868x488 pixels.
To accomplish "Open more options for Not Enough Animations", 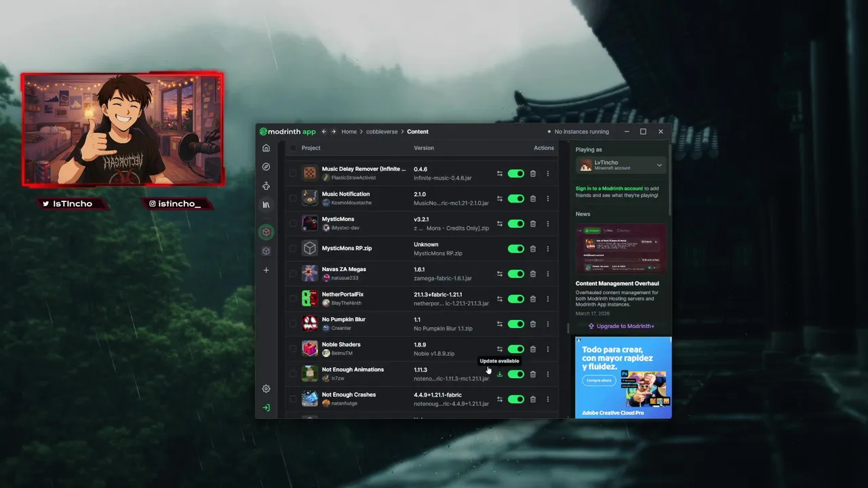I will pos(548,374).
